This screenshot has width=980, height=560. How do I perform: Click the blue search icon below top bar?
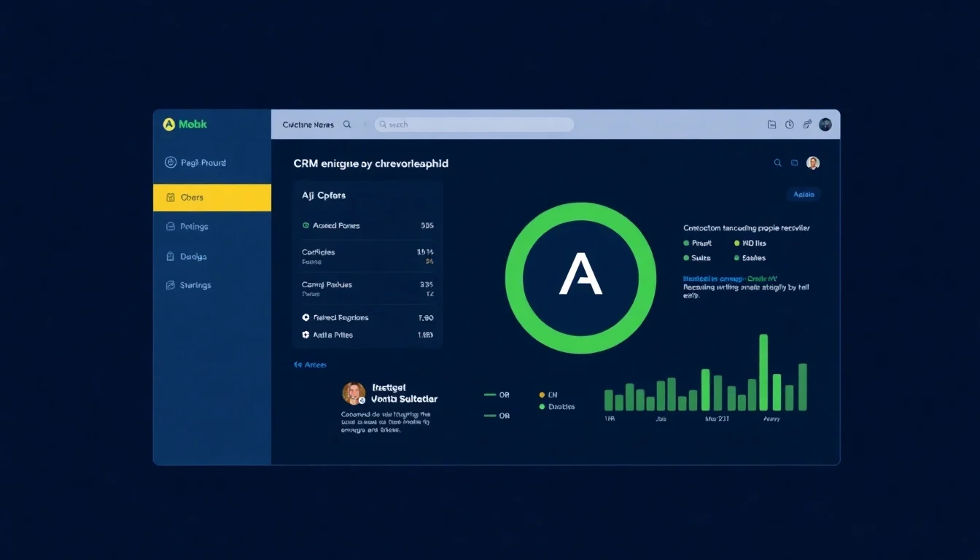[777, 163]
